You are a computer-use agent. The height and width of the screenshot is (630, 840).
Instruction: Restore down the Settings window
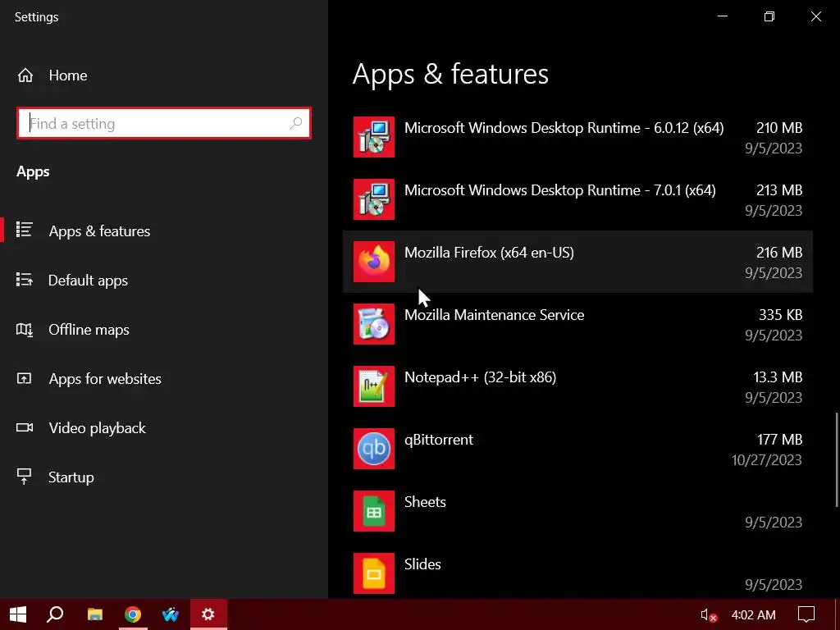769,16
